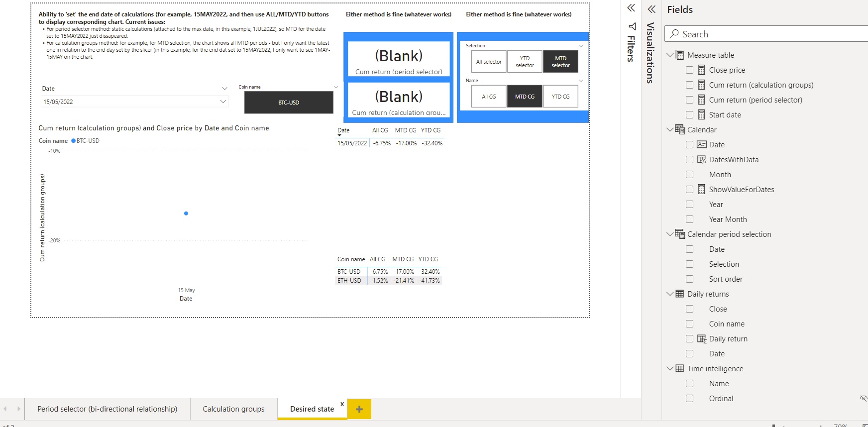Click the Filters funnel icon

point(632,26)
